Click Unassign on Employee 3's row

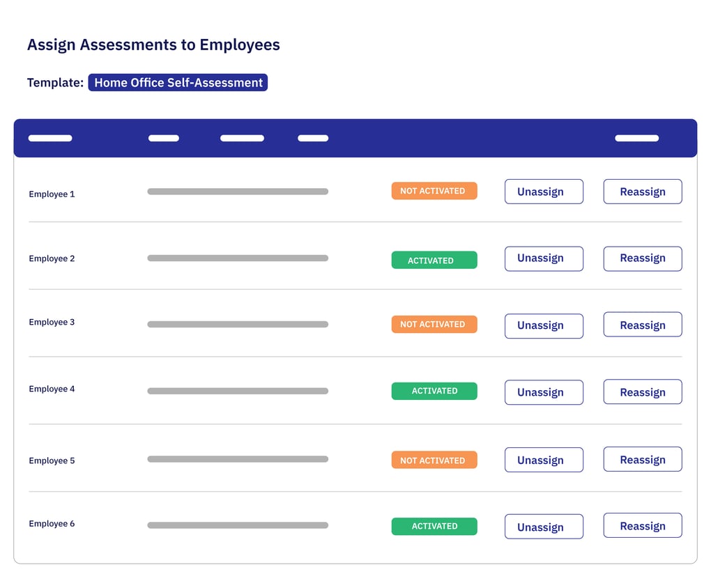pyautogui.click(x=544, y=325)
